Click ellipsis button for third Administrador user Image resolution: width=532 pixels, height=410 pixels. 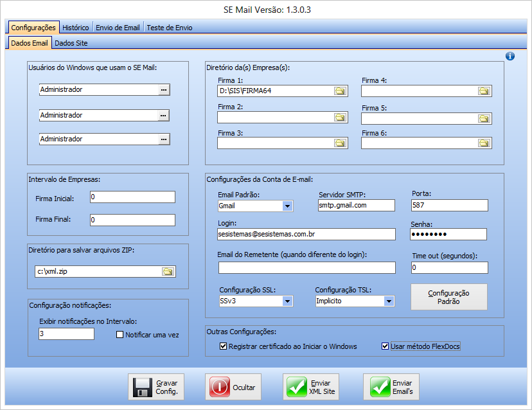(x=164, y=139)
